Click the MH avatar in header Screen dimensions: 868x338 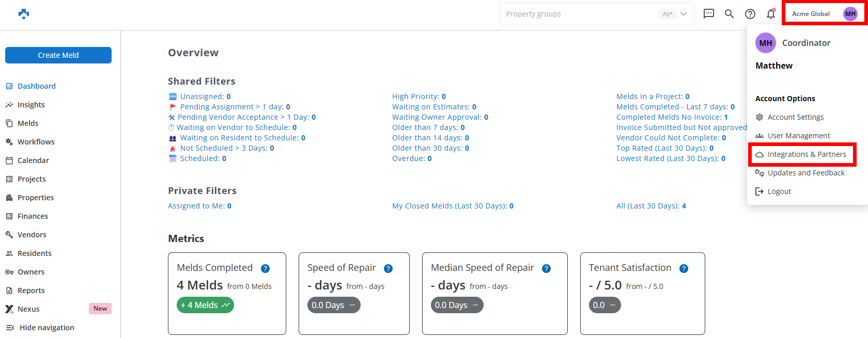tap(850, 14)
